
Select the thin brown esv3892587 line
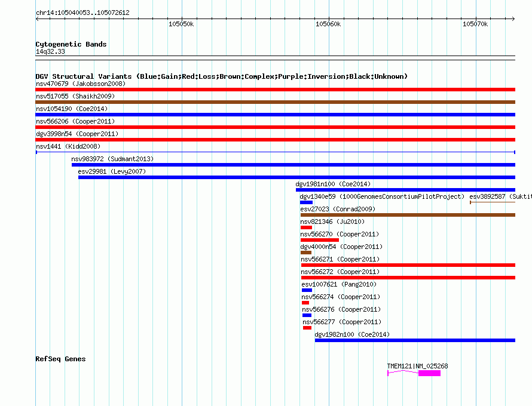pos(493,202)
